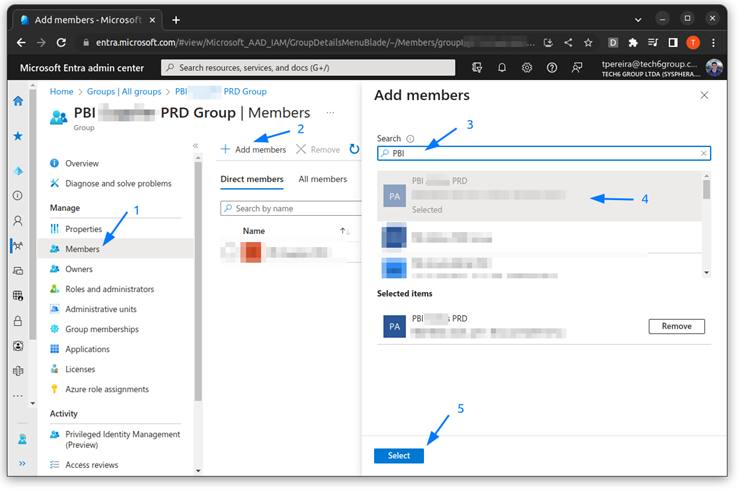The image size is (750, 491).
Task: Collapse the group navigation menu
Action: click(195, 146)
